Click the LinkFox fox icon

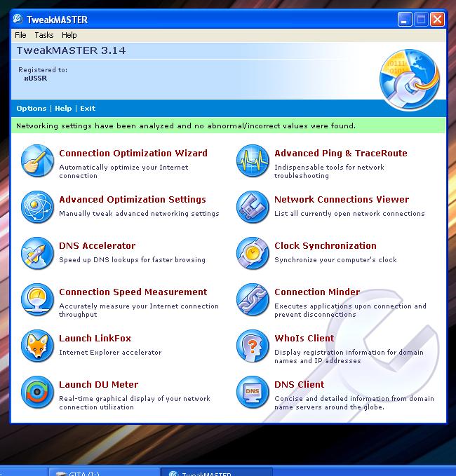[37, 346]
